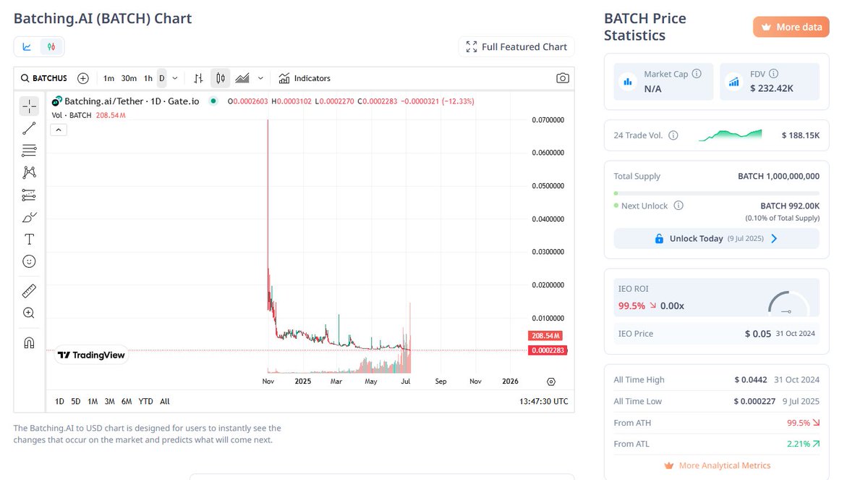The height and width of the screenshot is (480, 868).
Task: Click the 208.54M volume axis label
Action: click(x=545, y=336)
